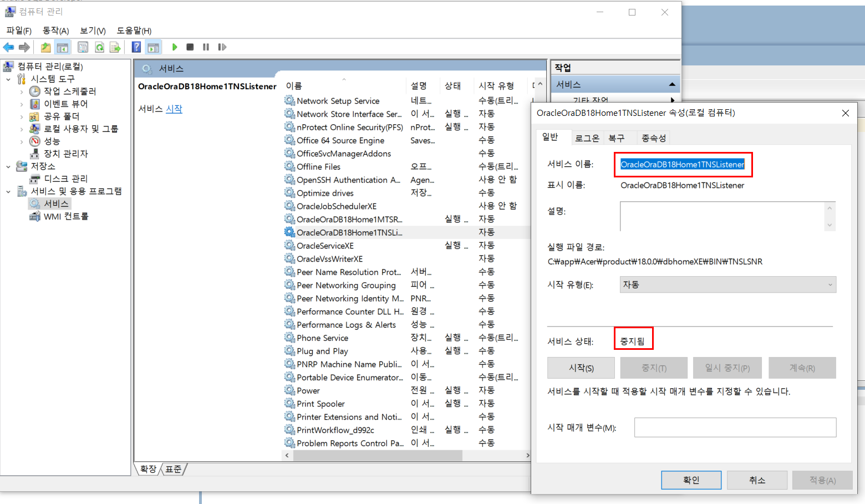Collapse 서비스 및 응용 프로그램 node

[8, 191]
